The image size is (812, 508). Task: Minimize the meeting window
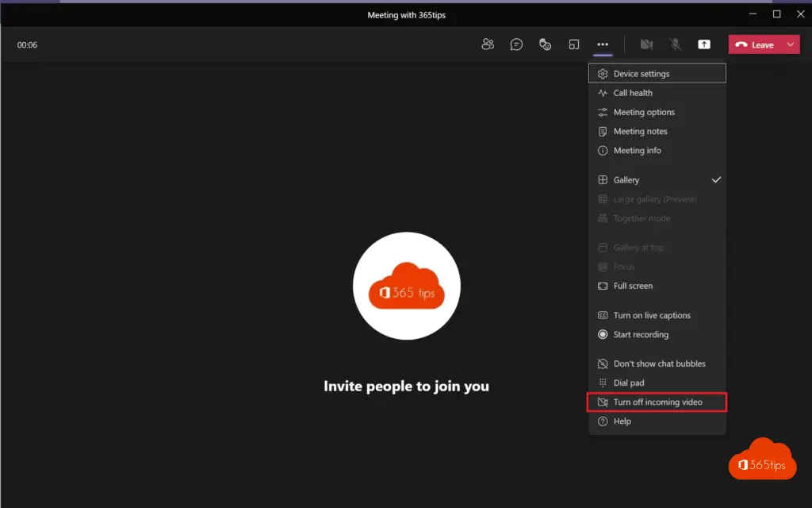(x=753, y=14)
